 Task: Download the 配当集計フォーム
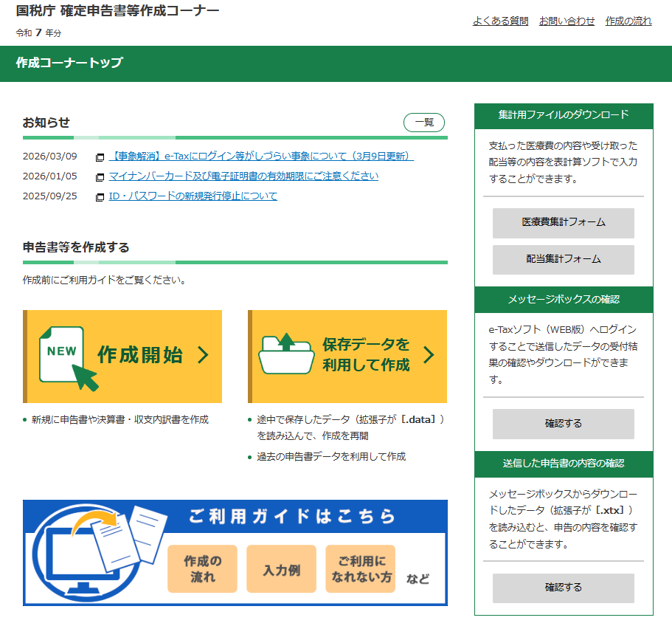(563, 260)
